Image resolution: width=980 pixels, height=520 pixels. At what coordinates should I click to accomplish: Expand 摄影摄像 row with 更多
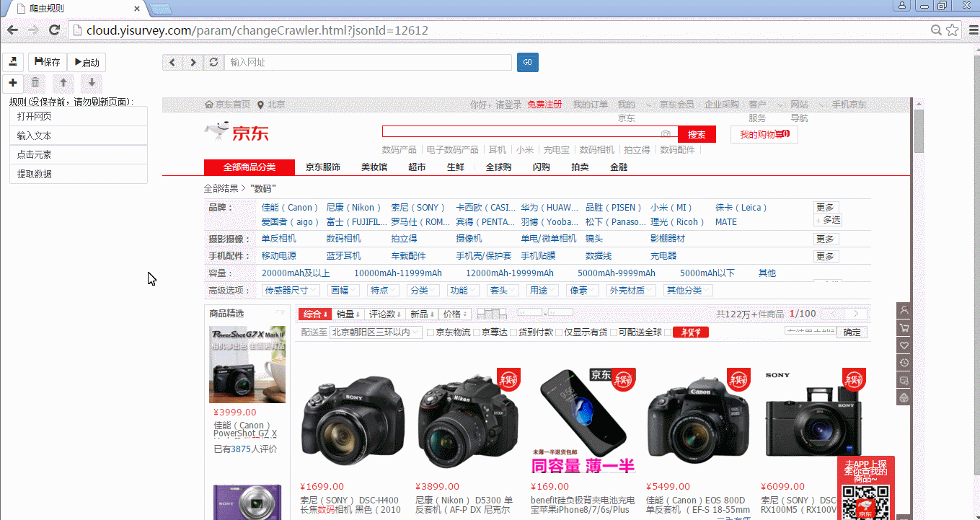click(x=826, y=239)
